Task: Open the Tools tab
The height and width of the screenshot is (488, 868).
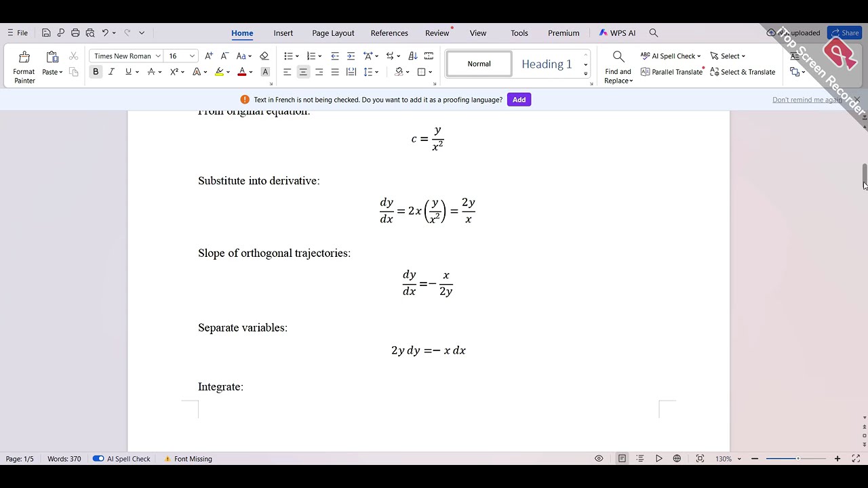Action: pos(519,33)
